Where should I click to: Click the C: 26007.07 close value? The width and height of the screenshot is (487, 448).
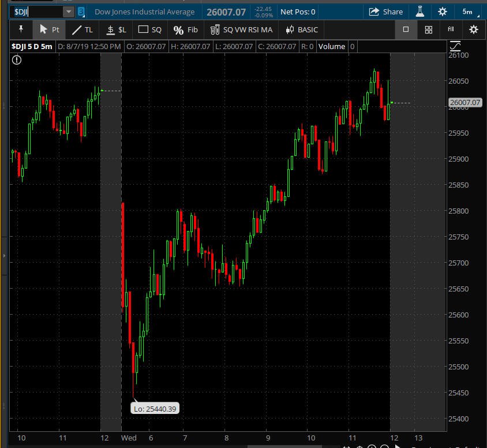pyautogui.click(x=277, y=47)
